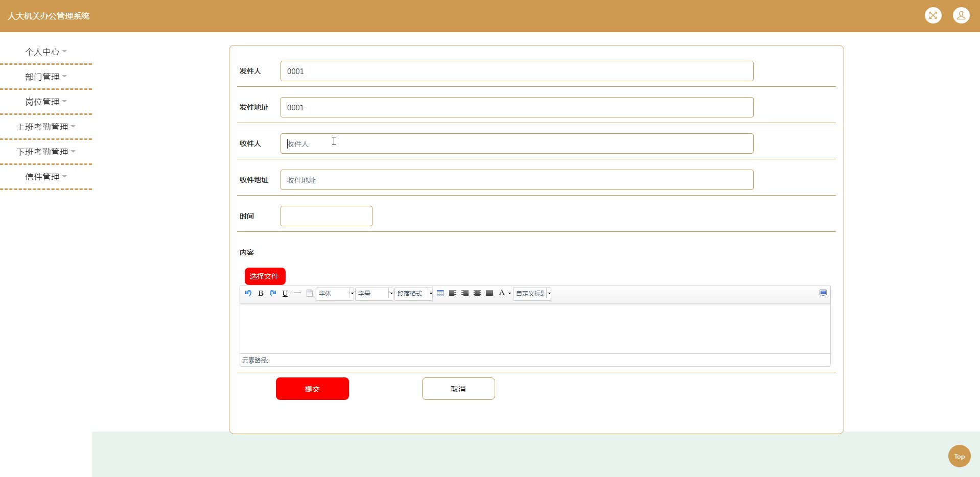This screenshot has height=477, width=980.
Task: Click the 元素路径 element path bar
Action: (535, 360)
